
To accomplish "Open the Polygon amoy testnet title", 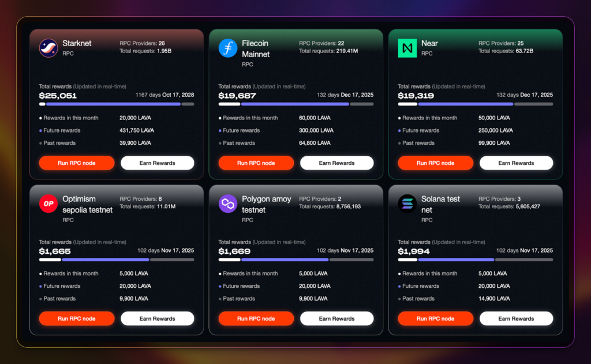I will click(x=267, y=204).
